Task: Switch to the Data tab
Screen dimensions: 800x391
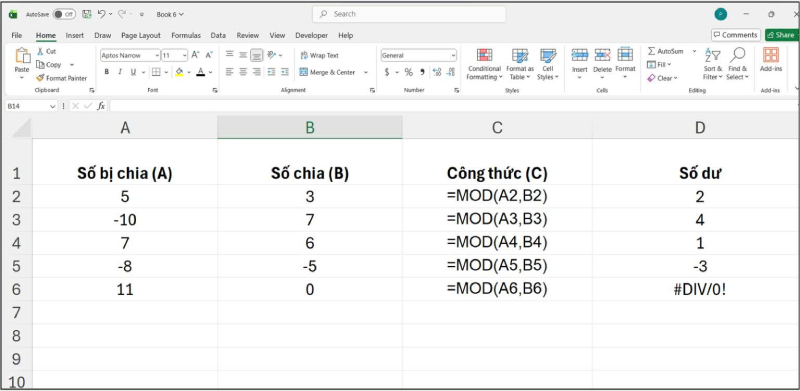Action: click(218, 35)
